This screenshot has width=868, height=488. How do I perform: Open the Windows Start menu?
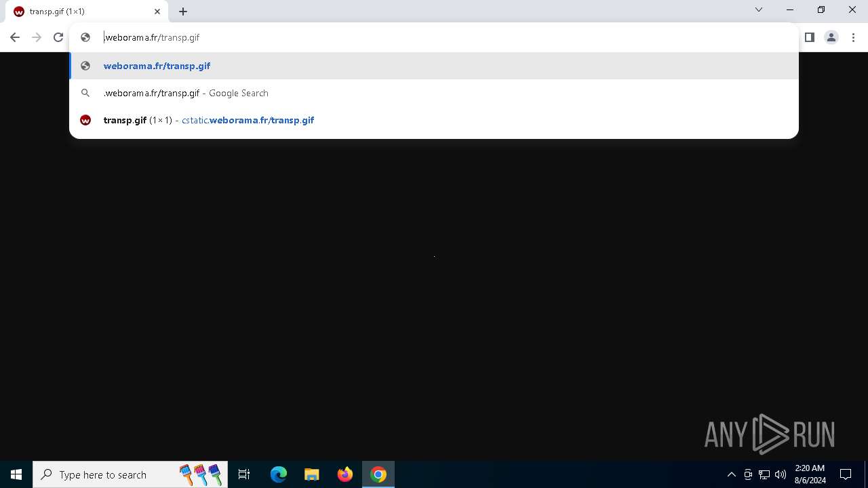16,474
